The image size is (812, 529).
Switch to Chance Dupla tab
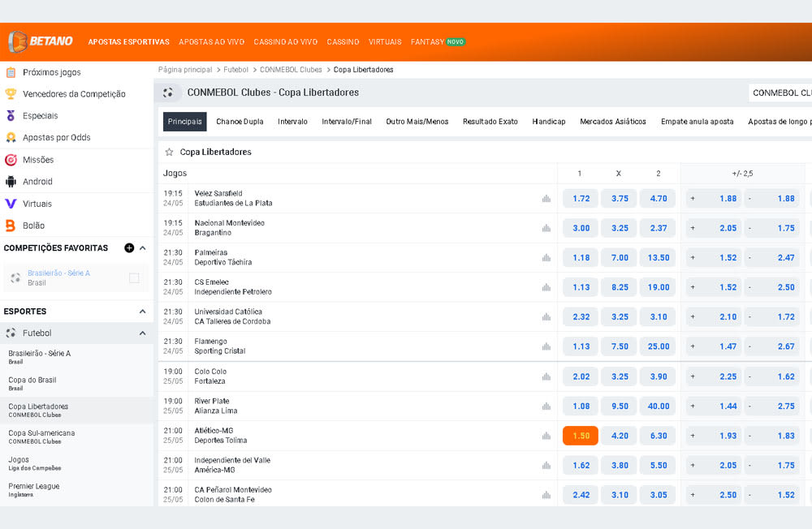tap(240, 122)
